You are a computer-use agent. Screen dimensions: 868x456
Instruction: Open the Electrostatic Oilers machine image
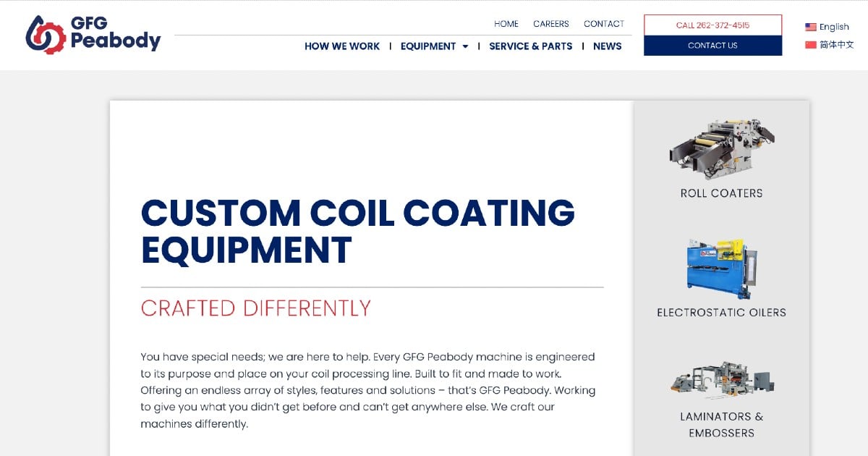[x=721, y=269]
